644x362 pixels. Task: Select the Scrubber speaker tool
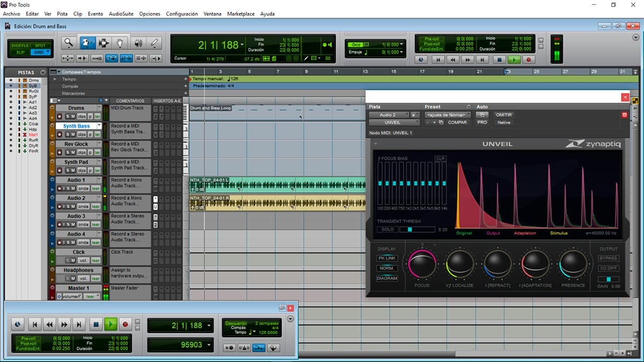pos(138,43)
